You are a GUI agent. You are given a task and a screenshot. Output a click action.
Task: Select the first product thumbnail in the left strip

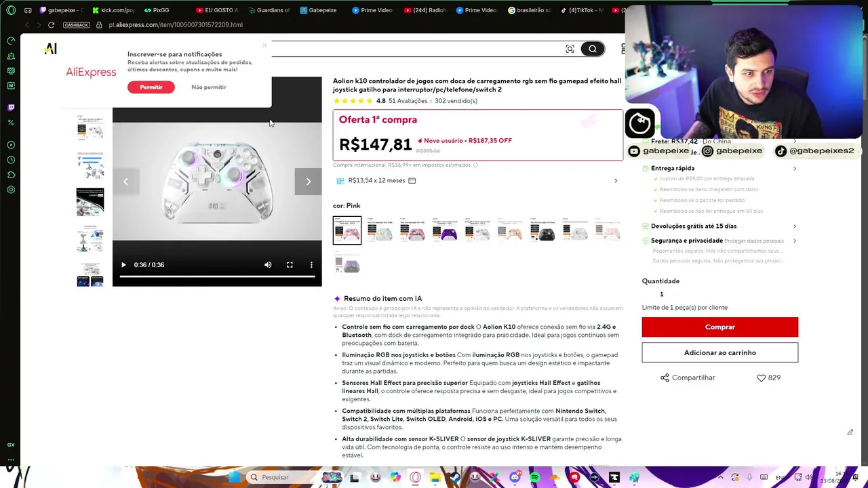coord(90,127)
